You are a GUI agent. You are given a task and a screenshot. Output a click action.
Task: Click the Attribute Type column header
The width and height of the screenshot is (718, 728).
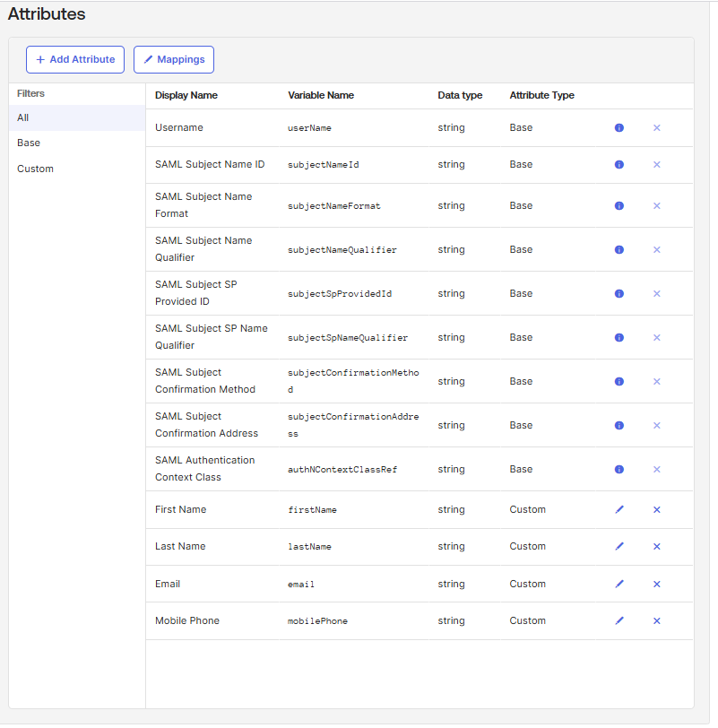(541, 95)
